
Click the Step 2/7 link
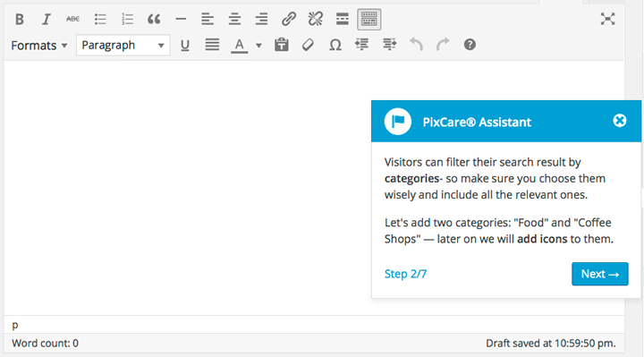(405, 274)
